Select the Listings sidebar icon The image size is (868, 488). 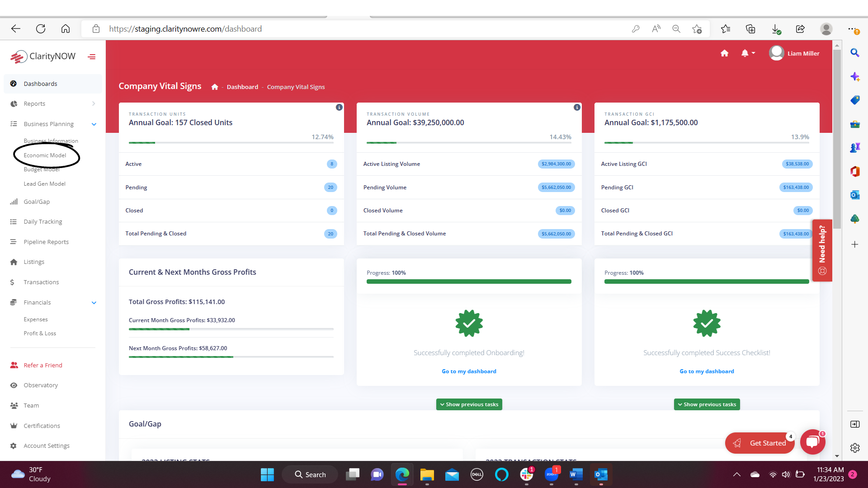pos(14,262)
